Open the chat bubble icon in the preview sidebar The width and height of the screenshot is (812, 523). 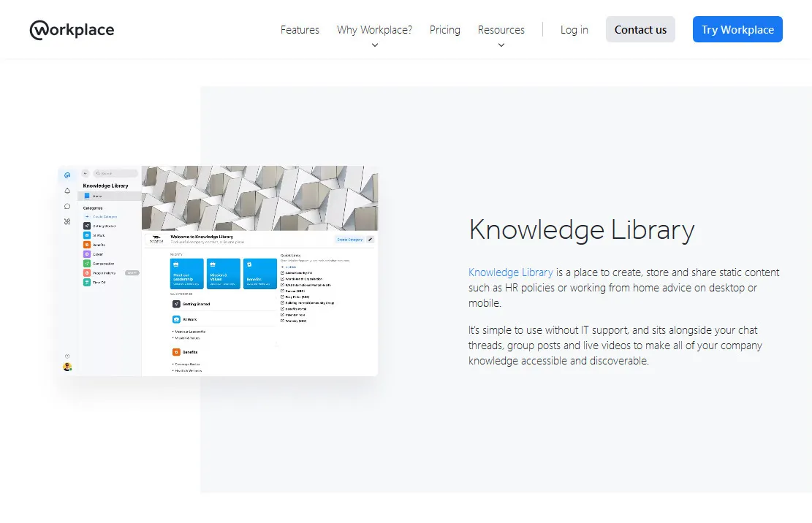point(67,206)
